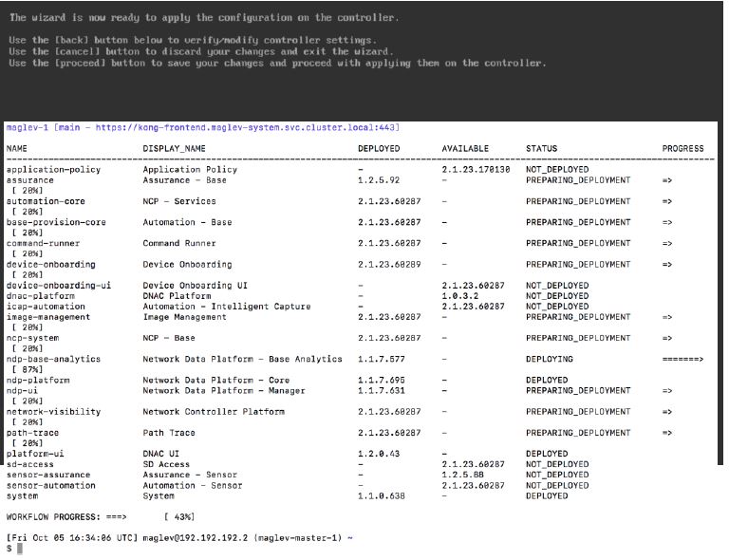Place the cursor at the $ shell prompt
729x560 pixels.
click(11, 550)
